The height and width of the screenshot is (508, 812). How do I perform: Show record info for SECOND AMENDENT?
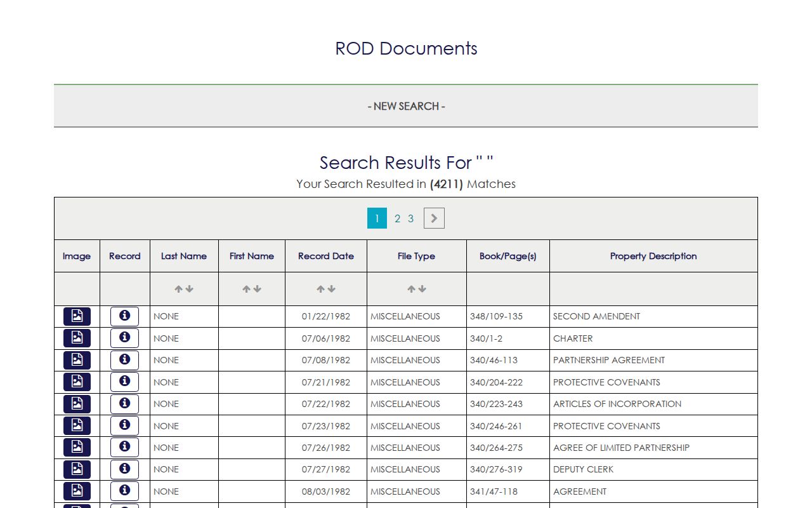click(124, 316)
